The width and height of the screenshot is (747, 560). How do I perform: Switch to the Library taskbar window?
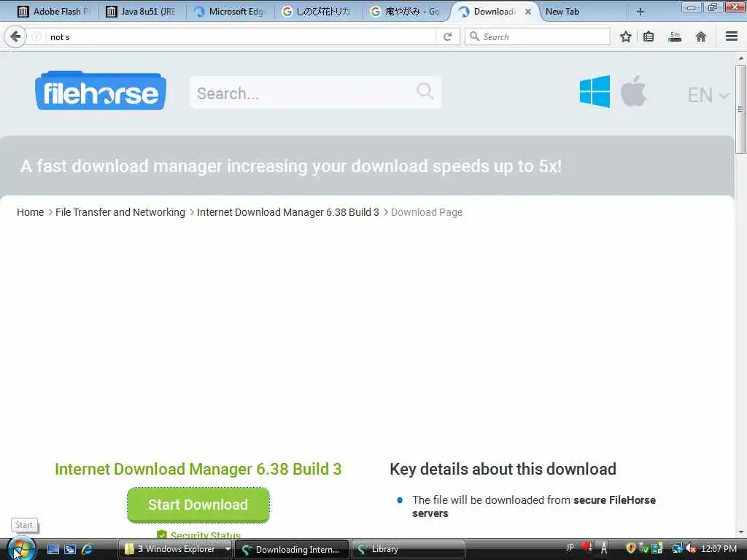pos(409,550)
